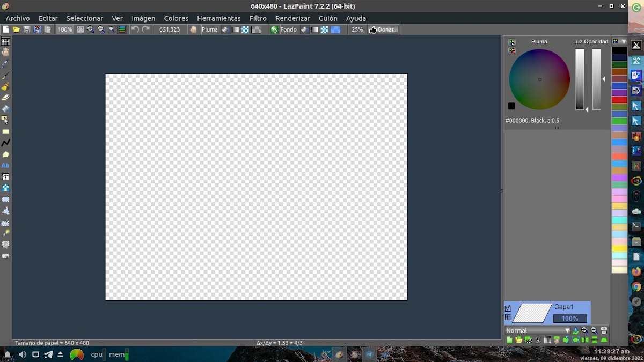644x362 pixels.
Task: Zoom out using the top toolbar magnifier
Action: pos(101,29)
